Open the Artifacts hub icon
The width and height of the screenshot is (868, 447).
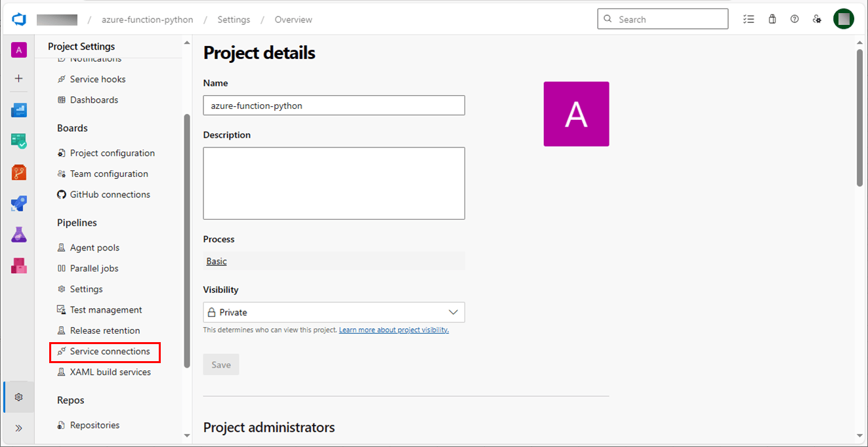(x=18, y=265)
